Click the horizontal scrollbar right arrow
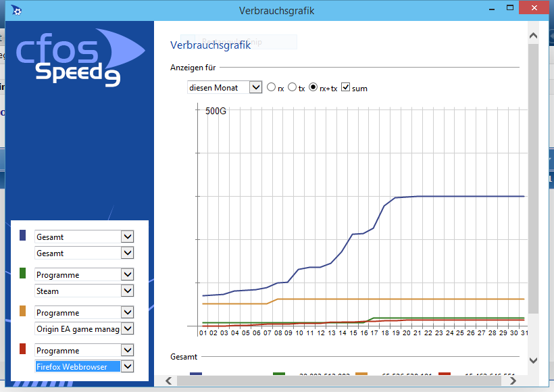 click(x=513, y=381)
